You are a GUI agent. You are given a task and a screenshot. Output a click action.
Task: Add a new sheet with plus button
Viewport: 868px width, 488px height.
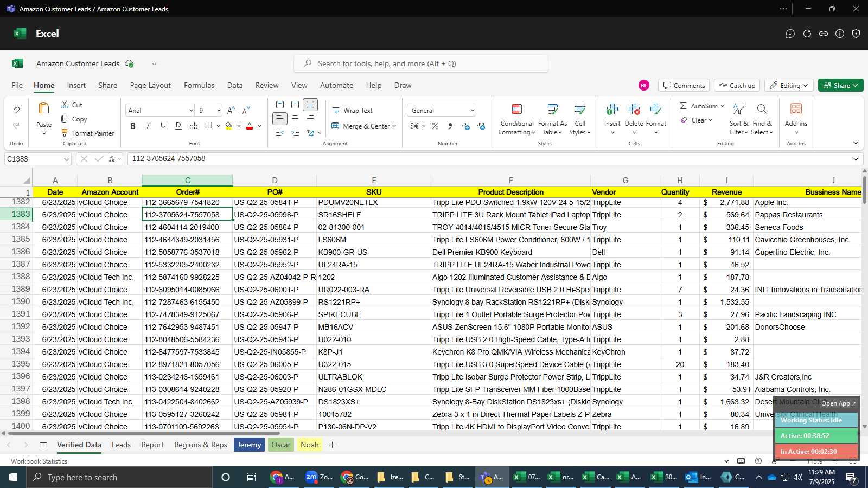pos(332,445)
